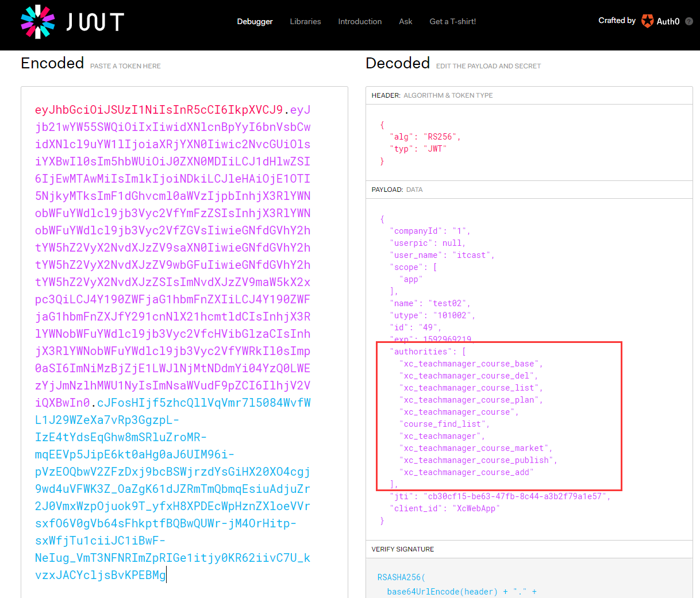Click the "jti" value in the payload

coord(514,496)
